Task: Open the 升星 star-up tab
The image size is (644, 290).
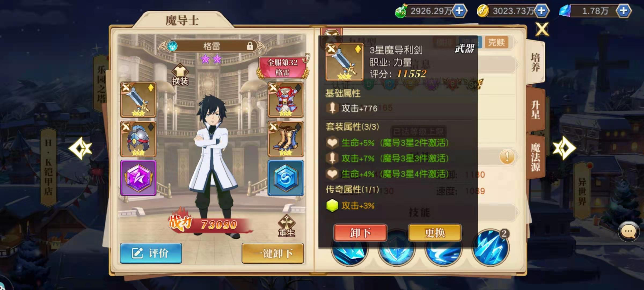Action: (536, 110)
